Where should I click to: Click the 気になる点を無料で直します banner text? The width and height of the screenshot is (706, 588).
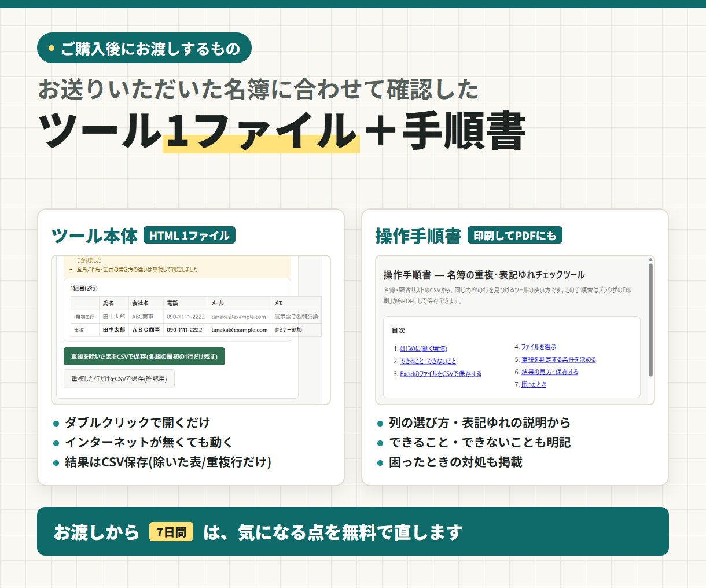coord(350,532)
